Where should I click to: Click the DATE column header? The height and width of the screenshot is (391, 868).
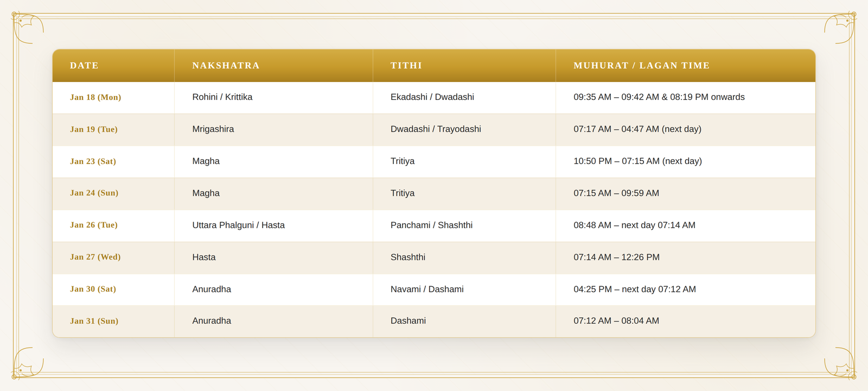[x=113, y=66]
